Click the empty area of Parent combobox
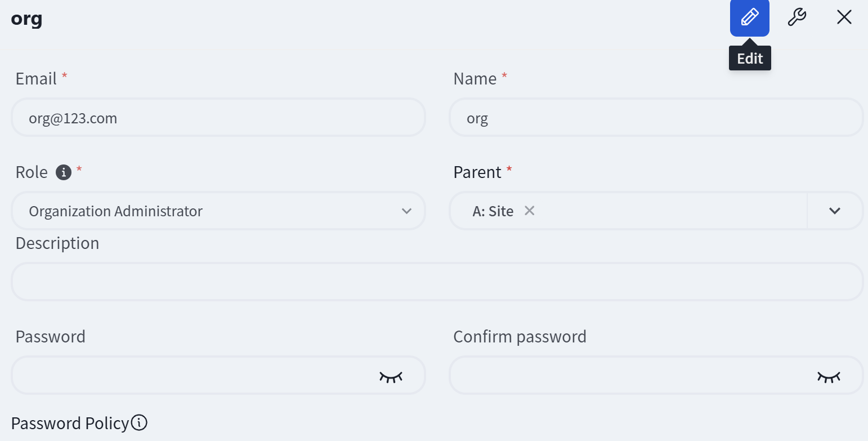This screenshot has width=868, height=441. [x=670, y=211]
